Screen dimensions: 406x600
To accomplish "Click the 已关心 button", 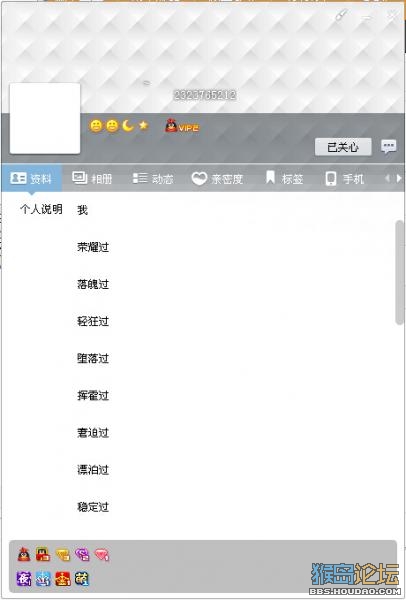I will tap(343, 147).
